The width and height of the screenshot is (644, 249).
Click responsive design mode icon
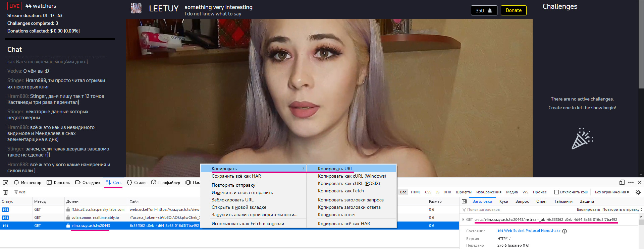pos(622,183)
